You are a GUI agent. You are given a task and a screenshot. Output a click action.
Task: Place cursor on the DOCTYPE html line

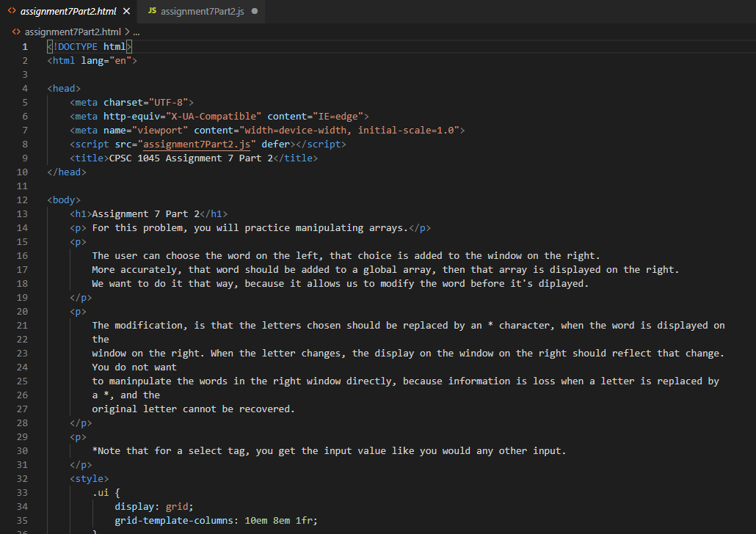coord(90,47)
